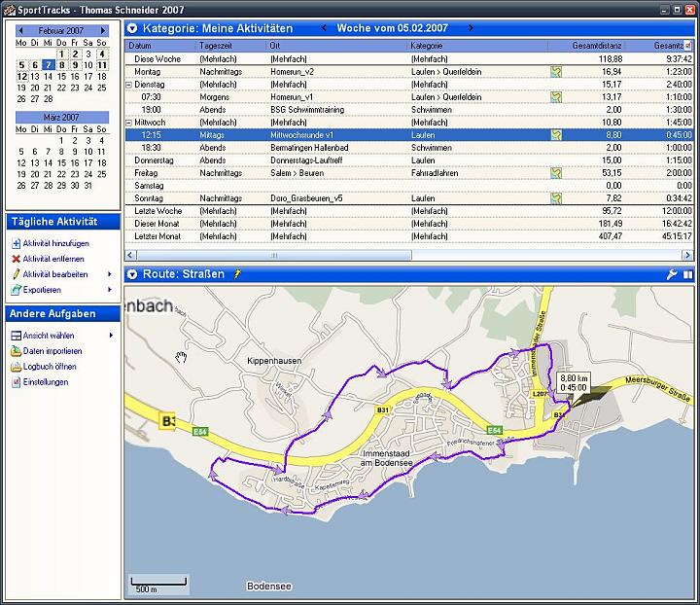Click the März 2007 month header
700x605 pixels.
click(x=61, y=118)
